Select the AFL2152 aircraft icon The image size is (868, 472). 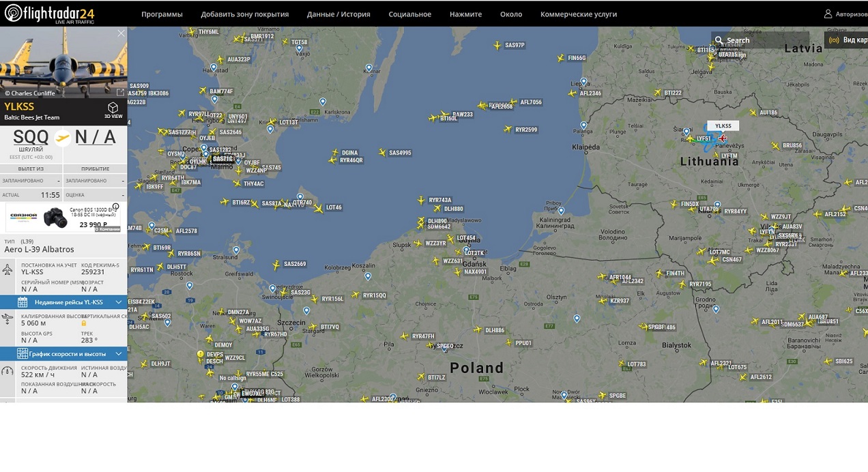[x=817, y=214]
